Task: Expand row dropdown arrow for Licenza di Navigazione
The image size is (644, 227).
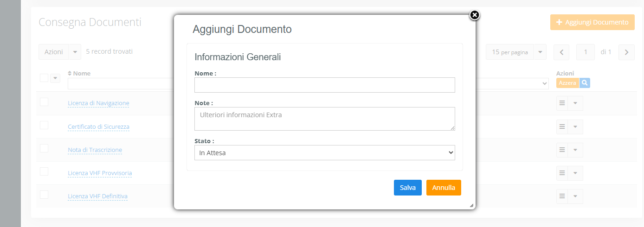Action: coord(575,103)
